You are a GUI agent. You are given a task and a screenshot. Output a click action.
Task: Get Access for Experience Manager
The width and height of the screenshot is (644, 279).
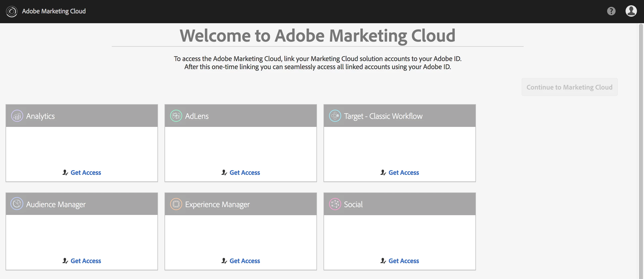click(245, 261)
